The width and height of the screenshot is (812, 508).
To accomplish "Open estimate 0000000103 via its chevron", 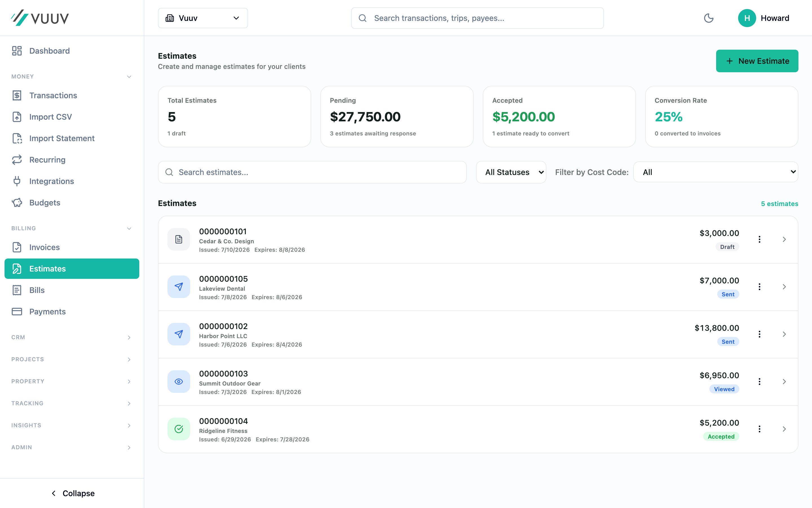I will click(784, 381).
